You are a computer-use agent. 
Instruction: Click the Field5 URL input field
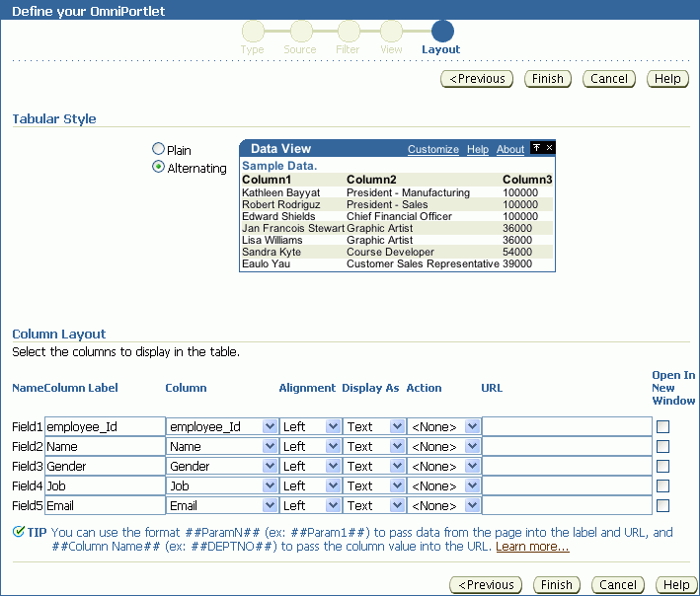(568, 505)
